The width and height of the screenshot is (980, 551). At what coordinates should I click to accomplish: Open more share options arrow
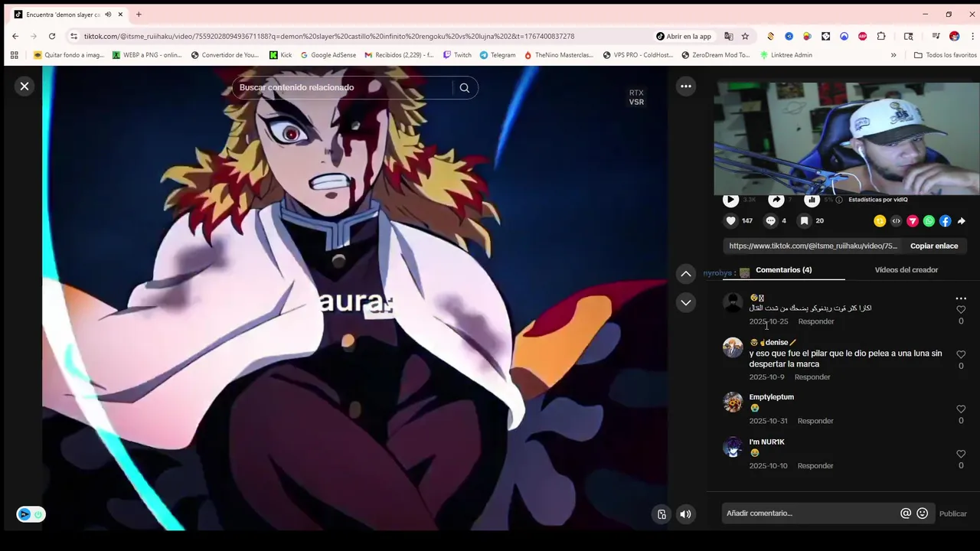[962, 221]
